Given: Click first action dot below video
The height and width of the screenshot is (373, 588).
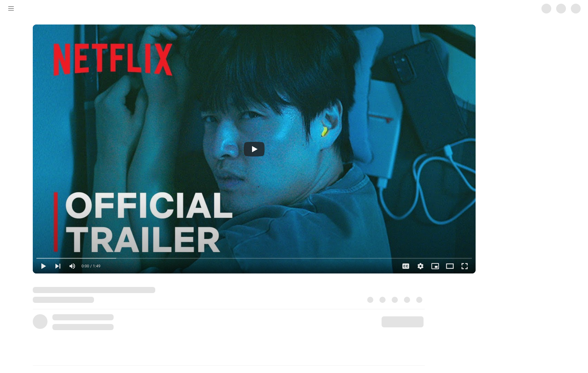Looking at the screenshot, I should 370,300.
